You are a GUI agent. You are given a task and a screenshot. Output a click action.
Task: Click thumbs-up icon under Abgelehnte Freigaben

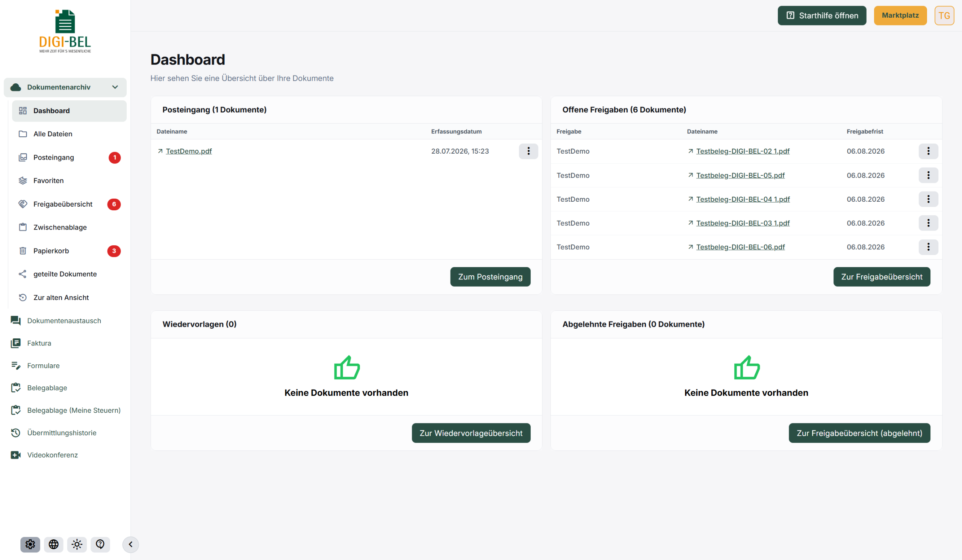(x=747, y=368)
